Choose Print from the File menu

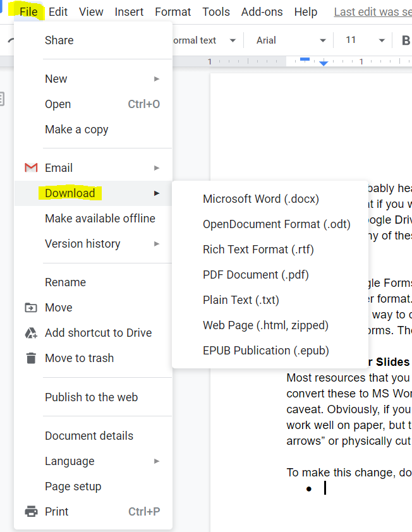[x=94, y=511]
